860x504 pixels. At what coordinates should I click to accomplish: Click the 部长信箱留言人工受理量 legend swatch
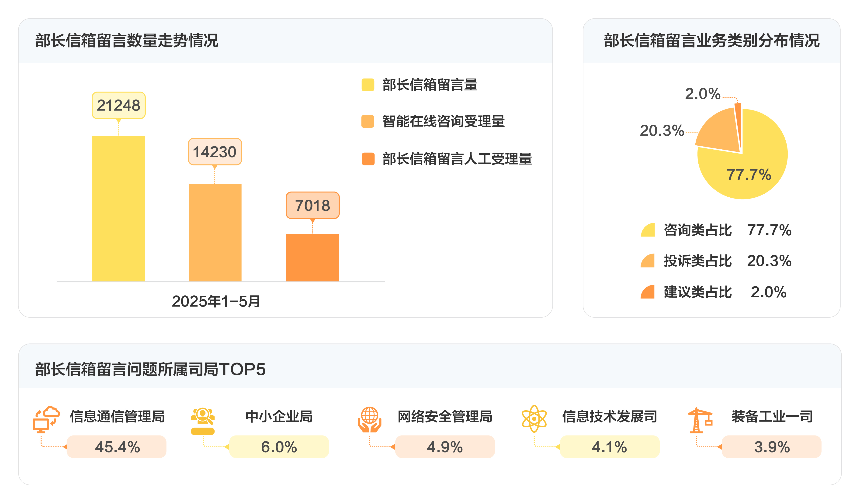(368, 159)
